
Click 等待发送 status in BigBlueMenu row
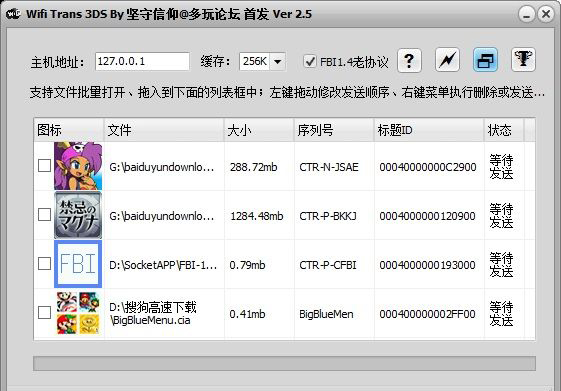coord(501,314)
